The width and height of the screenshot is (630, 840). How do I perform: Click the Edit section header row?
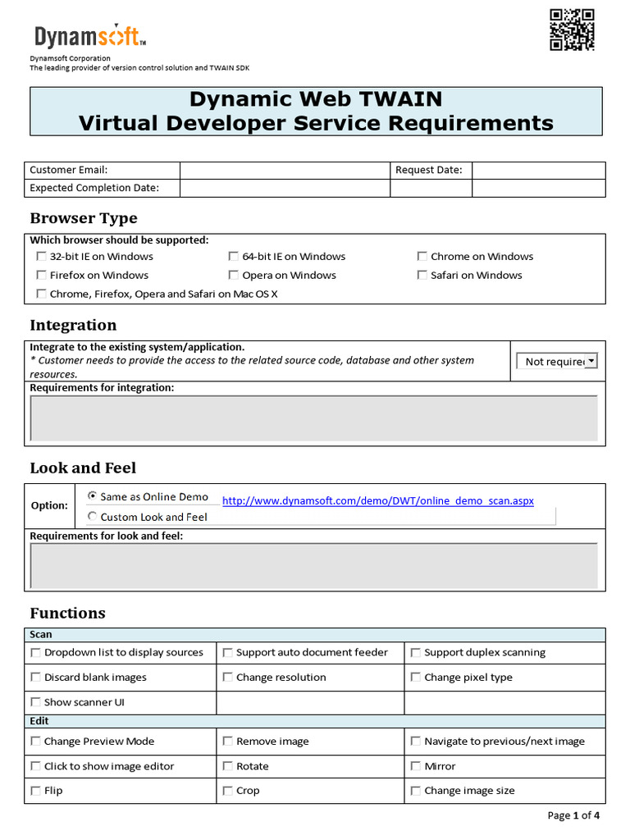315,721
